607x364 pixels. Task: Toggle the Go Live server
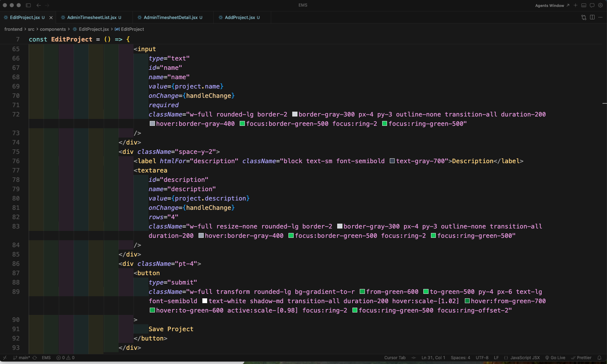(x=555, y=358)
